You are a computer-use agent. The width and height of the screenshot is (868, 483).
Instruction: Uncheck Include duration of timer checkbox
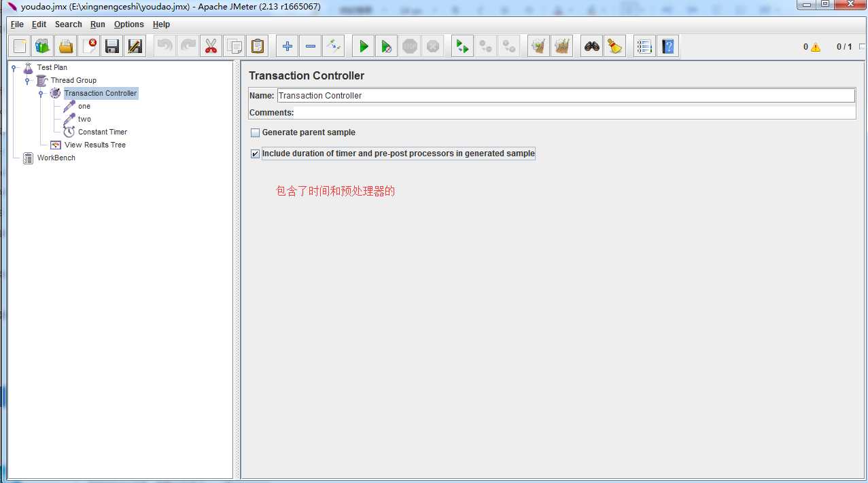click(256, 154)
